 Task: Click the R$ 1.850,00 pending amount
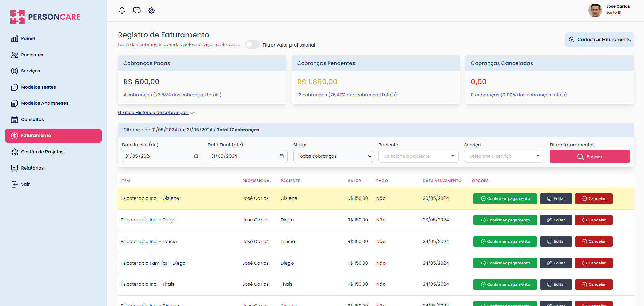(x=317, y=82)
